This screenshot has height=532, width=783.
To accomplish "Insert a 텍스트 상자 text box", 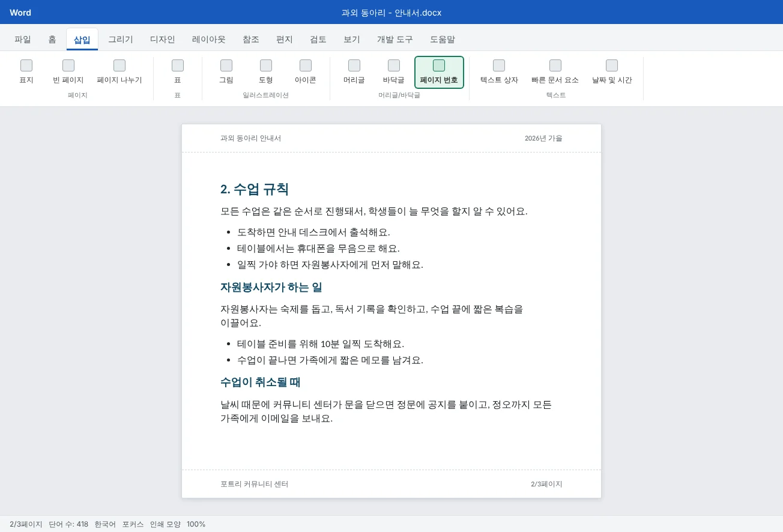I will pos(499,72).
